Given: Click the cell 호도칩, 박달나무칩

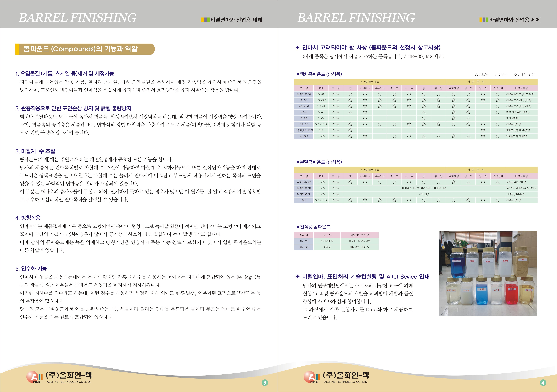Looking at the screenshot, I should (x=360, y=241).
